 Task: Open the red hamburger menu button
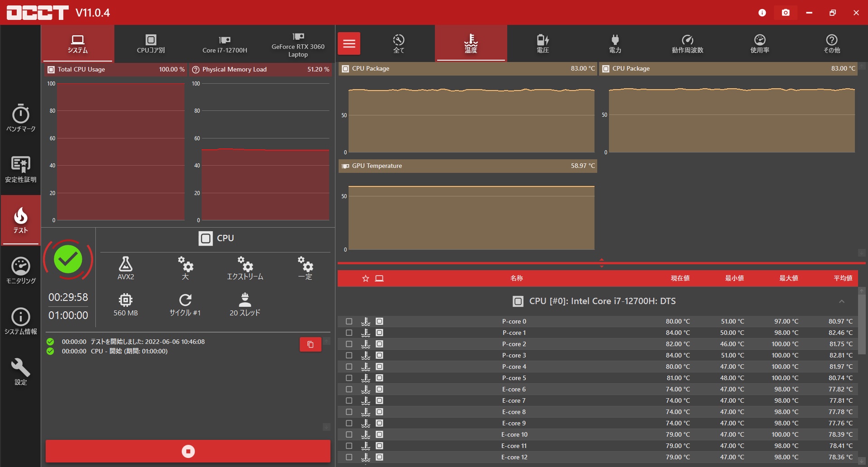click(349, 43)
